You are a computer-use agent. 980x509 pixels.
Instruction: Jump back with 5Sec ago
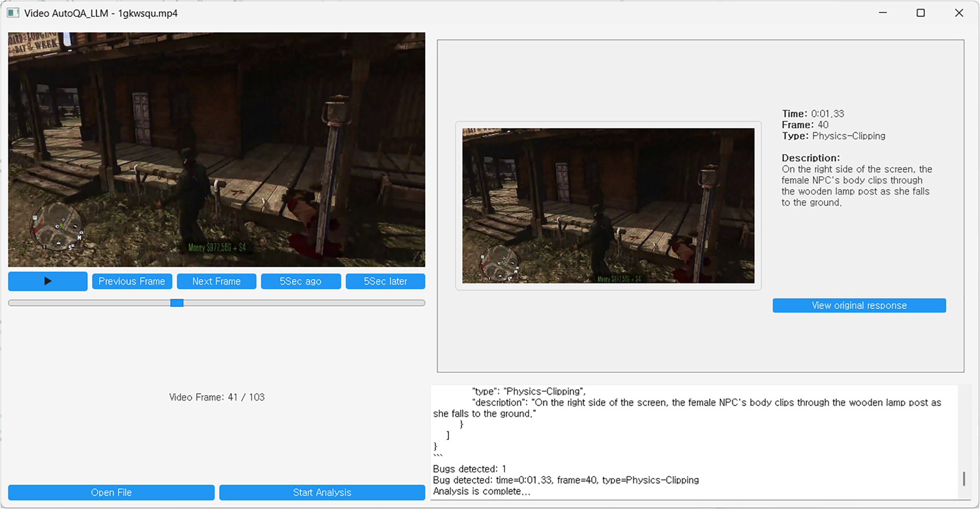click(x=301, y=281)
